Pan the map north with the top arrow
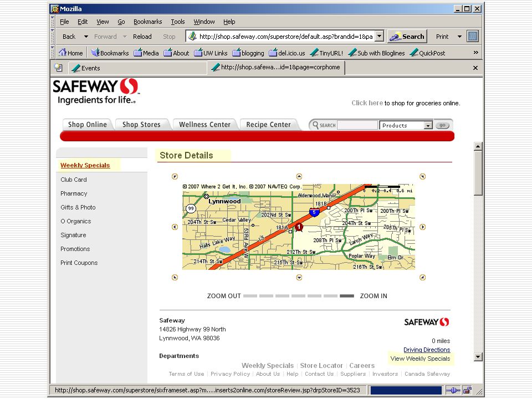This screenshot has height=399, width=532. (299, 176)
